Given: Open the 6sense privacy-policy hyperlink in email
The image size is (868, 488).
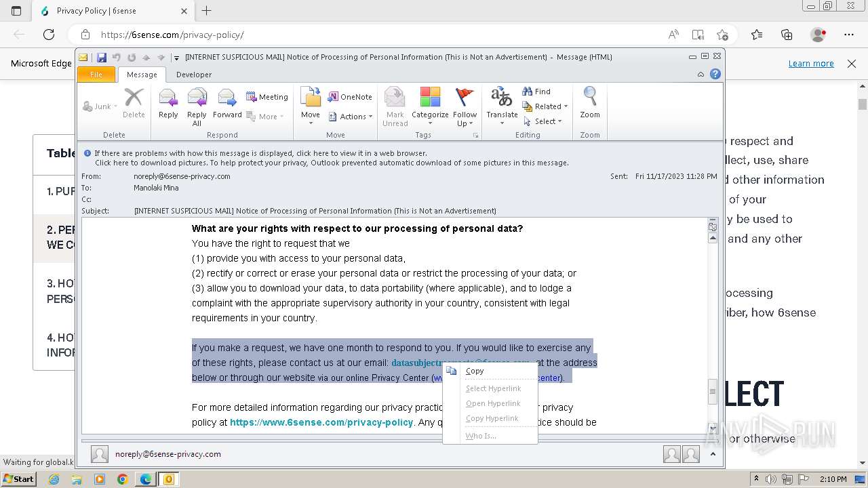Looking at the screenshot, I should 321,422.
